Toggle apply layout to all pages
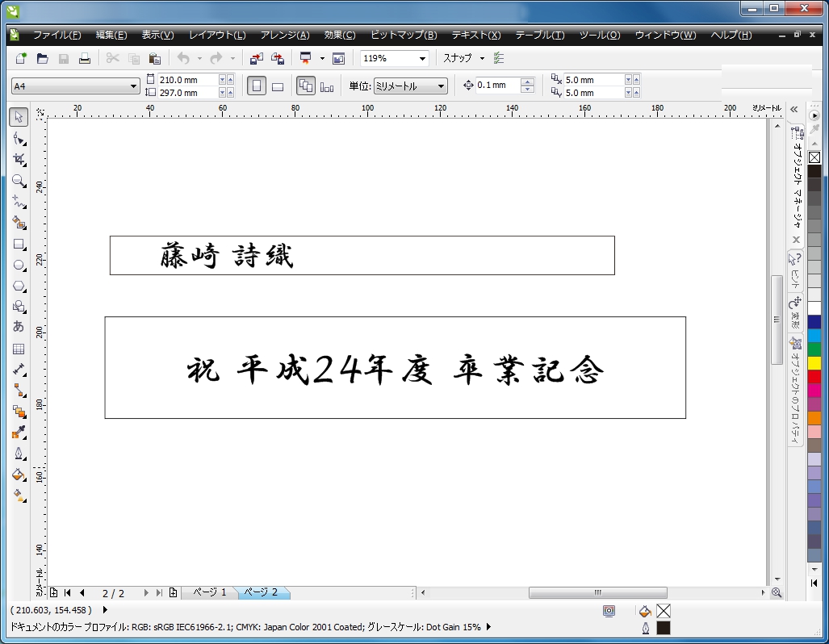This screenshot has height=644, width=829. tap(306, 86)
